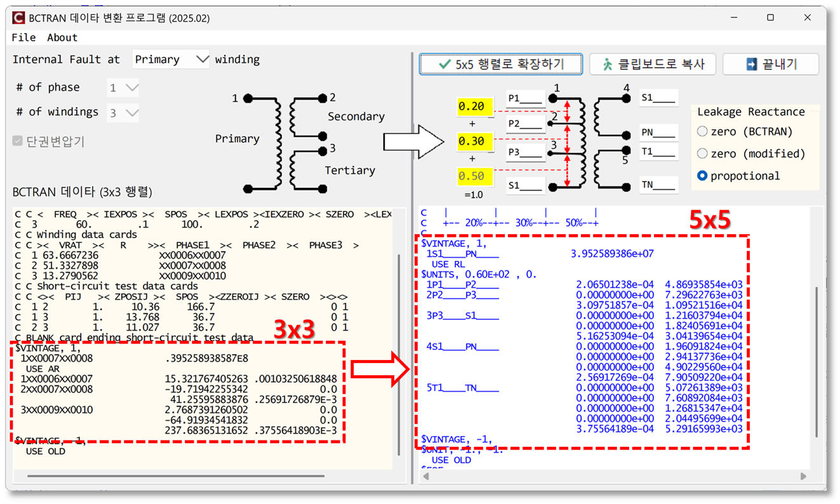
Task: Click the 'C C Short-circuit test data cards' line
Action: tap(106, 286)
